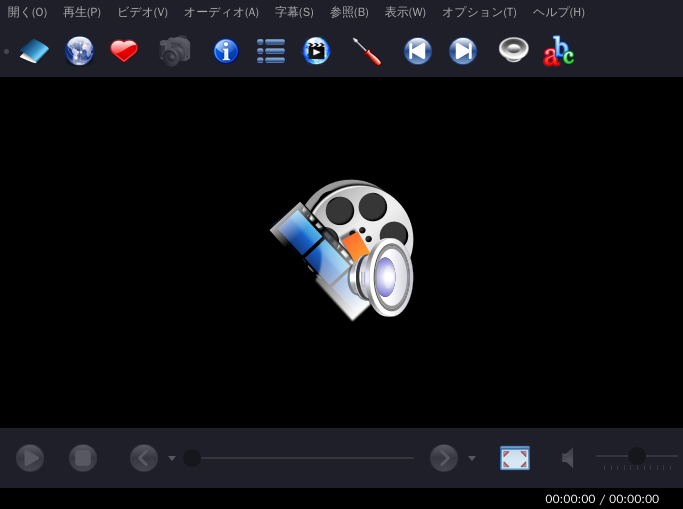Viewport: 683px width, 509px height.
Task: Toggle fullscreen mode button
Action: (x=515, y=458)
